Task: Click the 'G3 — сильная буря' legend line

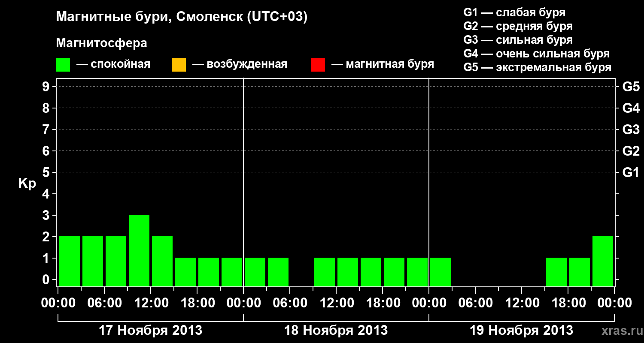Action: 518,40
